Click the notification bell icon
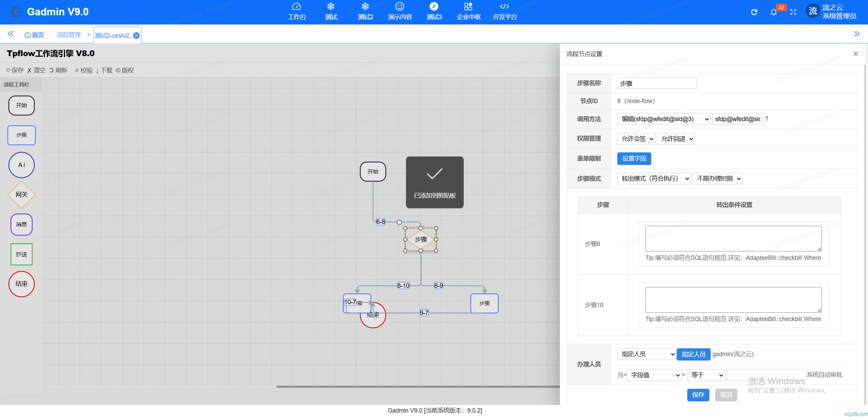868x417 pixels. coord(774,12)
